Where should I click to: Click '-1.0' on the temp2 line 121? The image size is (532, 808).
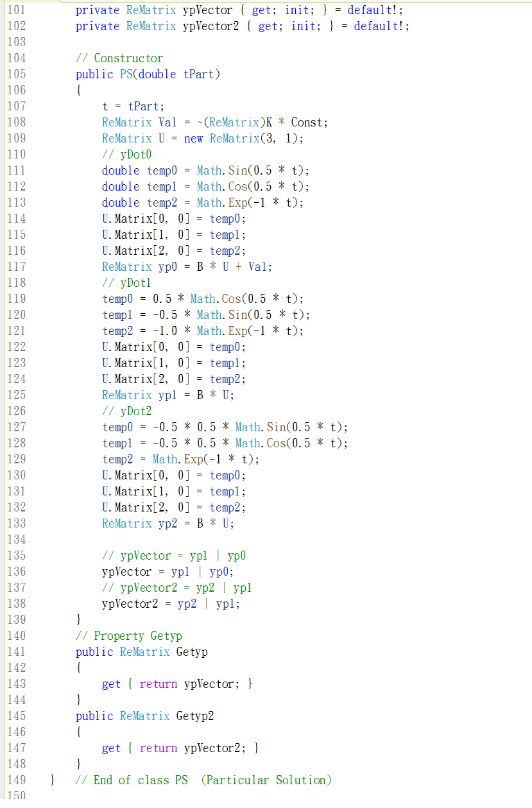[x=165, y=331]
